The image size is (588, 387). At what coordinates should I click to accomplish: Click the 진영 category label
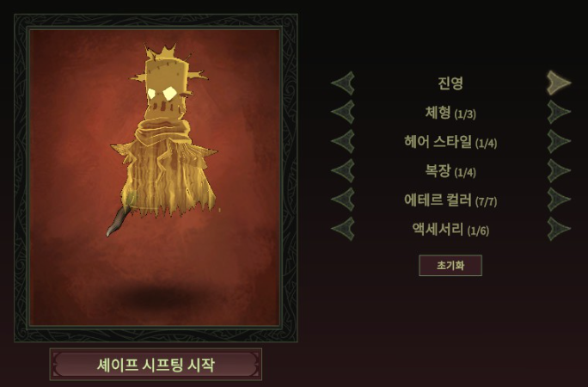pos(450,83)
